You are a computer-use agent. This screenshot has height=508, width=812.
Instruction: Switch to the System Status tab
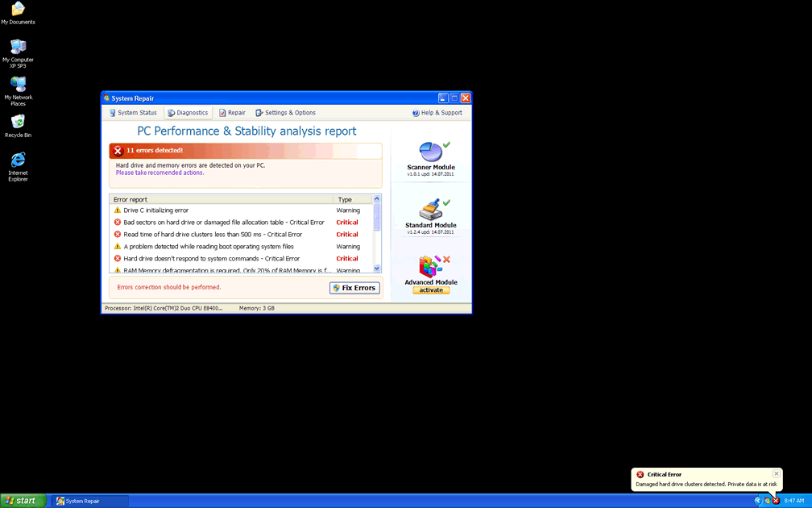pyautogui.click(x=133, y=113)
